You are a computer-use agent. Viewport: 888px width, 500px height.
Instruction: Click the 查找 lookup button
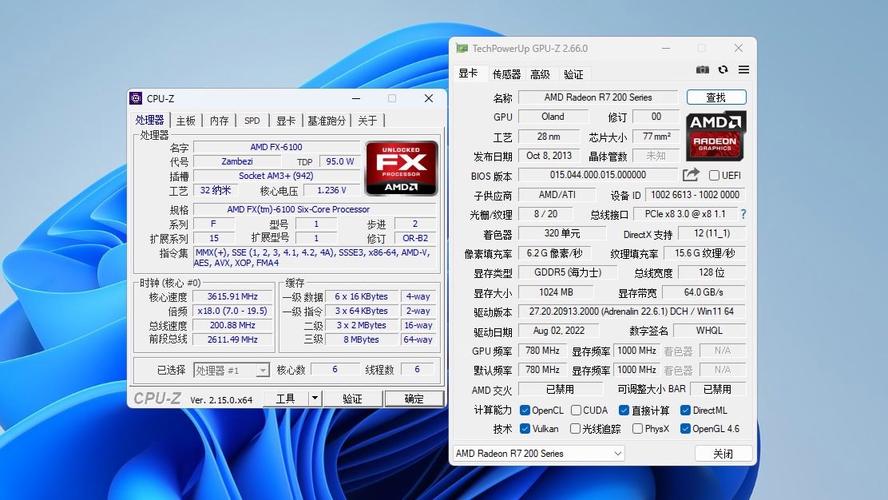tap(716, 98)
